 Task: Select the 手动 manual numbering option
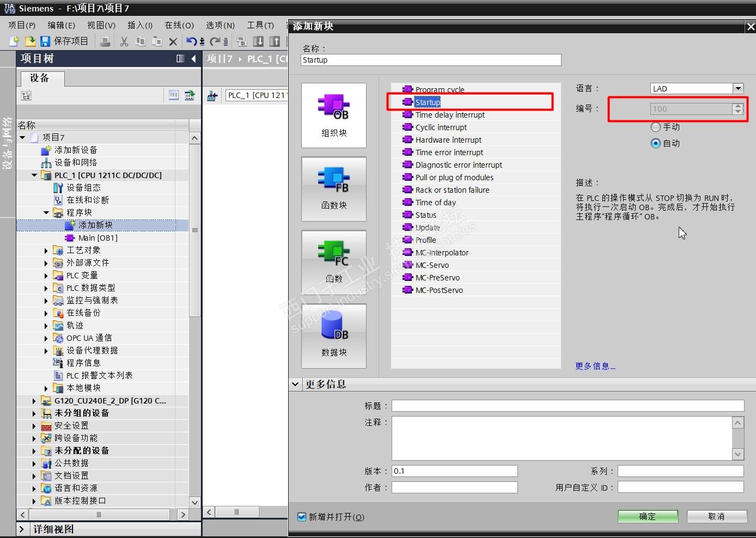656,127
